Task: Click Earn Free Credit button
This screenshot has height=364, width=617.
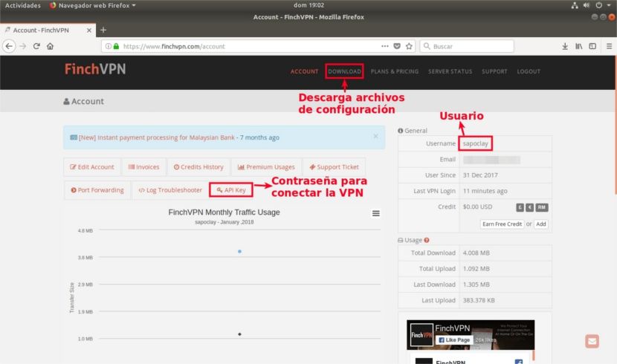Action: click(502, 224)
